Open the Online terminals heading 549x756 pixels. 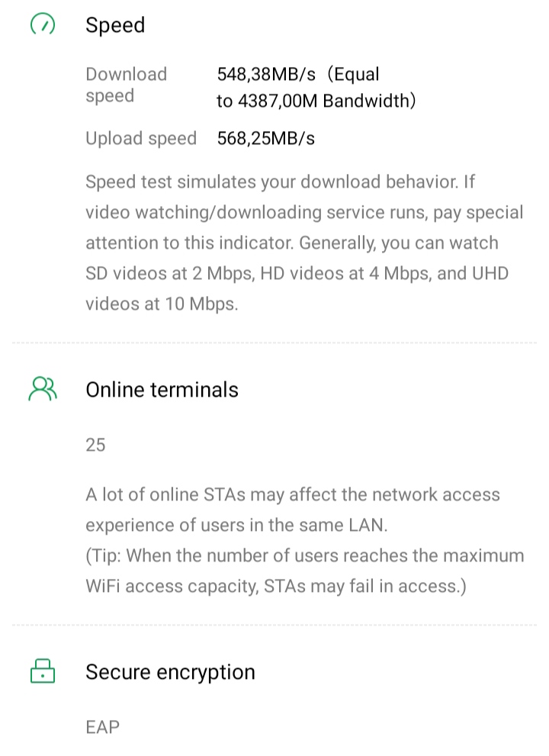(x=162, y=390)
